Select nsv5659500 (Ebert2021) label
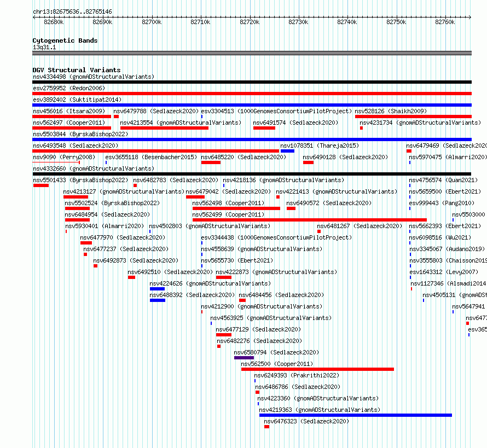The width and height of the screenshot is (487, 448). click(x=445, y=191)
